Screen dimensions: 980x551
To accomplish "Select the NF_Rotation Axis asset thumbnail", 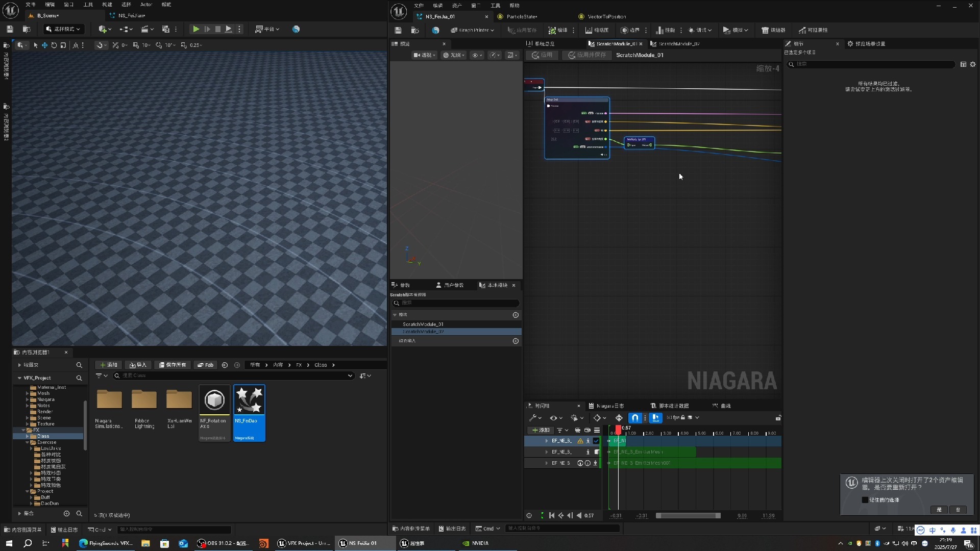I will [214, 413].
